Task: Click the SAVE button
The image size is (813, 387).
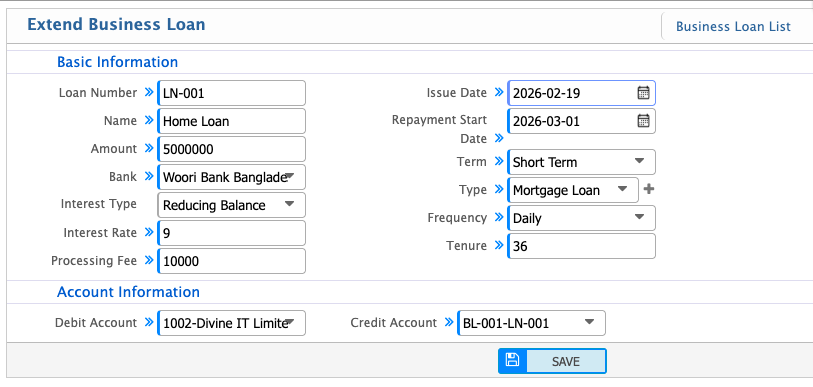Action: pyautogui.click(x=552, y=361)
